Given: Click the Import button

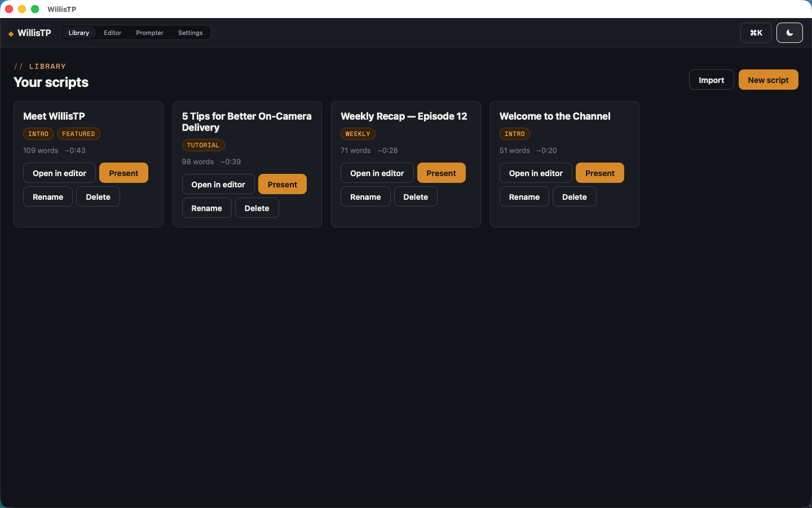Looking at the screenshot, I should click(712, 80).
